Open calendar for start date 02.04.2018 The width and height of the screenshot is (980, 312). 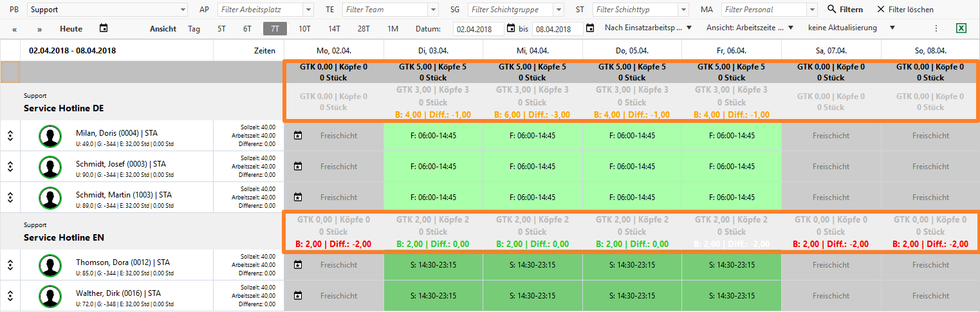pos(511,28)
